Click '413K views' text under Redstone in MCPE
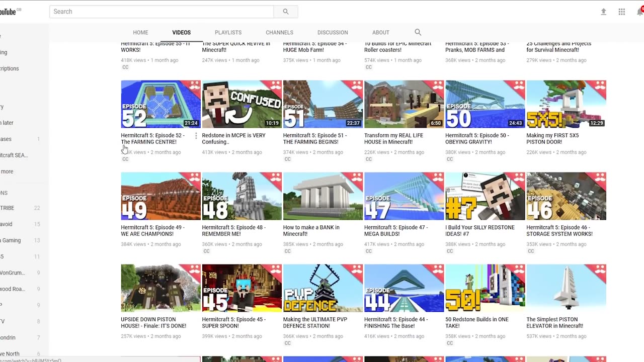Screen dimensions: 644x362 click(215, 152)
